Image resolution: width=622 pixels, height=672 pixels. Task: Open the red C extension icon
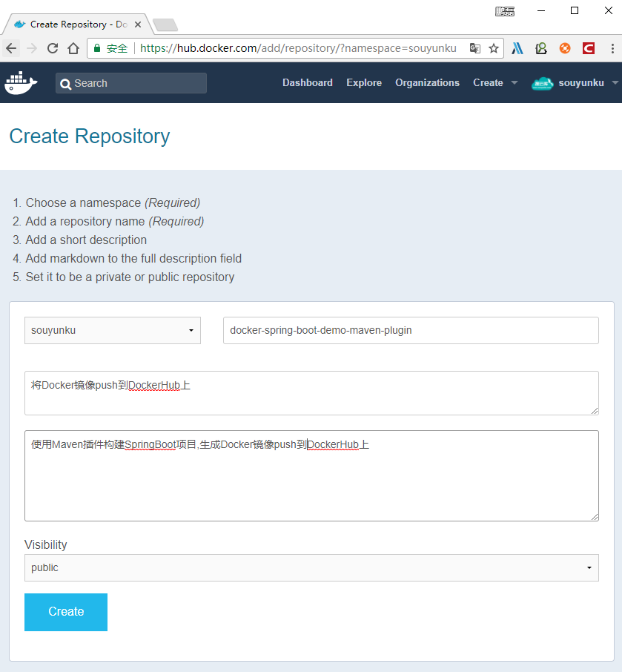coord(589,47)
